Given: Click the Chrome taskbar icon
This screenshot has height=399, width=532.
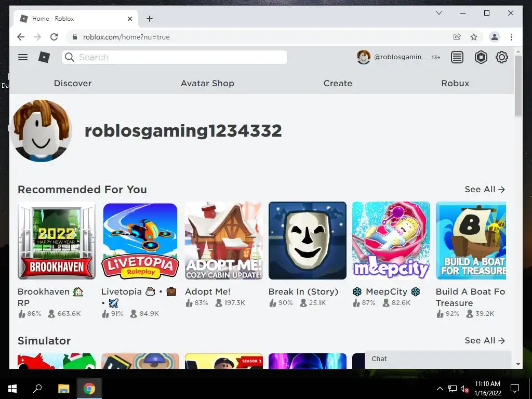Looking at the screenshot, I should 89,389.
